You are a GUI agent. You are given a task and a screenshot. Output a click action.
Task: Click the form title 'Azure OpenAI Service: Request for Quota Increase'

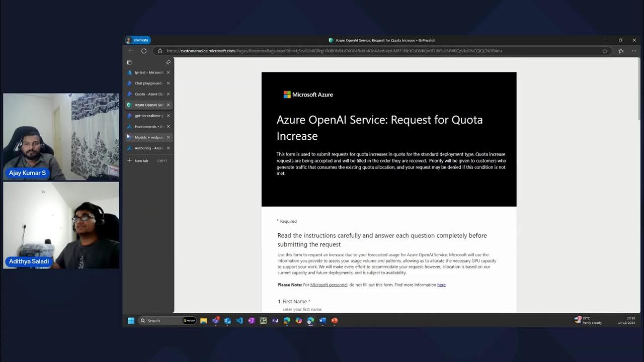[x=379, y=128]
